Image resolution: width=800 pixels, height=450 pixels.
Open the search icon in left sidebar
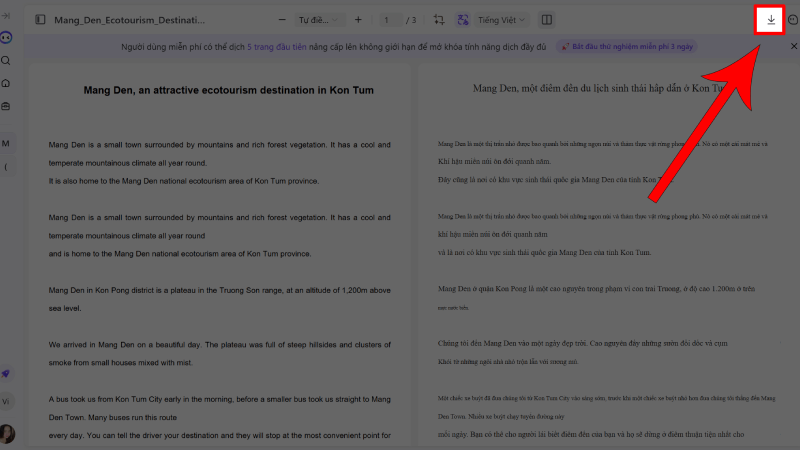(7, 61)
